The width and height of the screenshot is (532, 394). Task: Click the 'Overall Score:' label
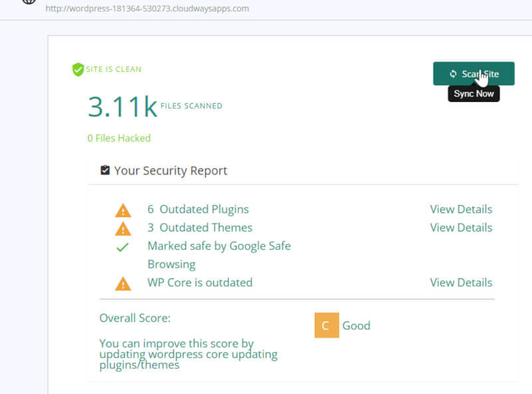click(x=135, y=318)
